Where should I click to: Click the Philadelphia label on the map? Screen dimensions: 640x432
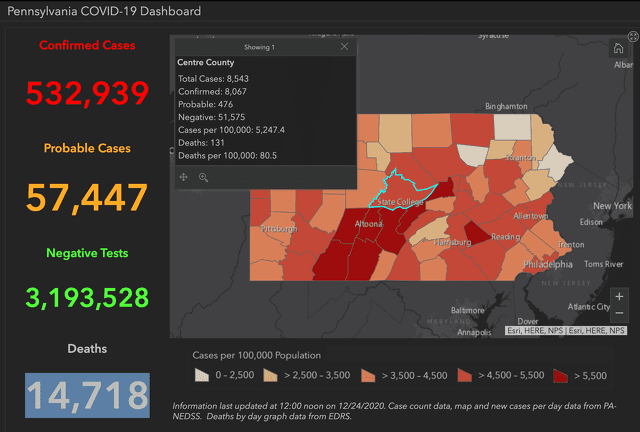coord(548,265)
